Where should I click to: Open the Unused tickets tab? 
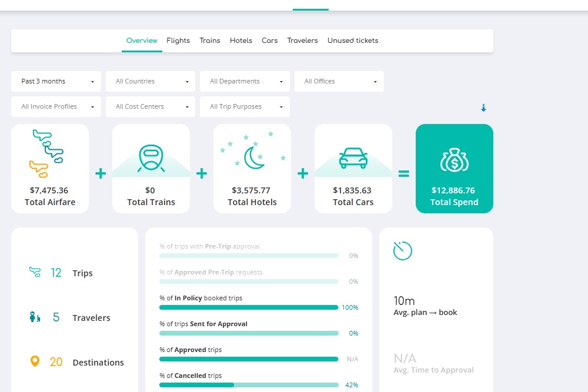click(353, 41)
